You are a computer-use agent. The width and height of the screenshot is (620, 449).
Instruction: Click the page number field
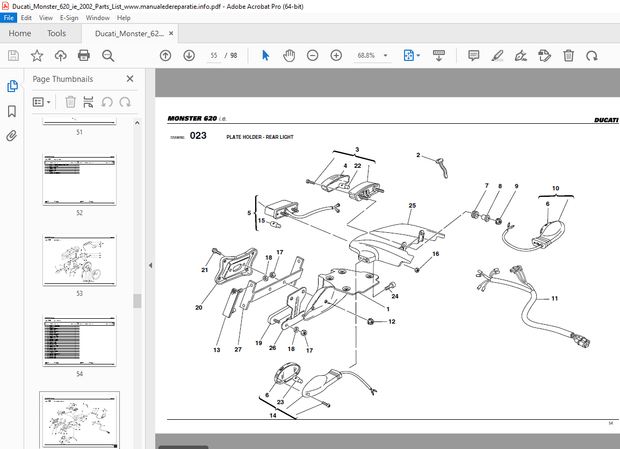pos(214,56)
